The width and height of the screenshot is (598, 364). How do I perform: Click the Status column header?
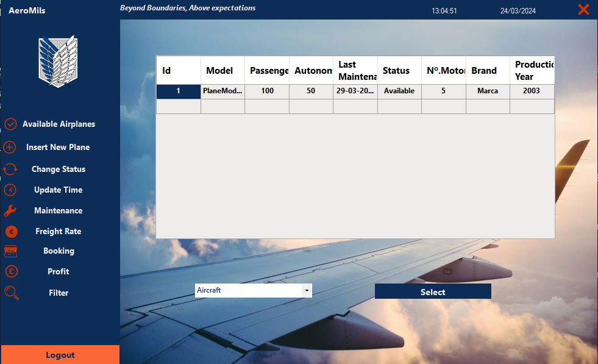tap(399, 71)
